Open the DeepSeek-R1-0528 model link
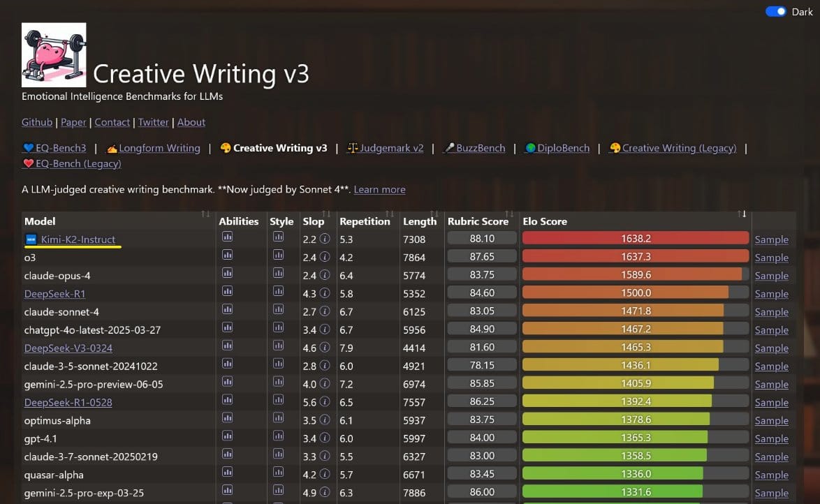820x504 pixels. pyautogui.click(x=68, y=403)
